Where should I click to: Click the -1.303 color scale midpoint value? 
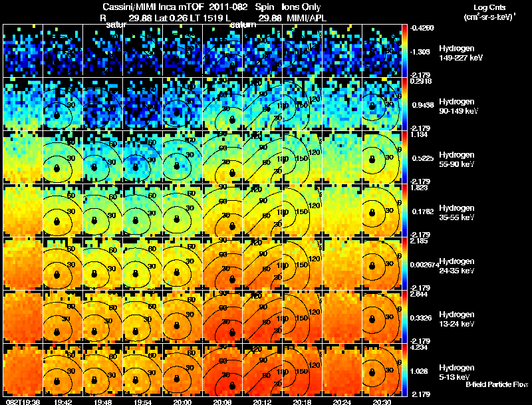pos(420,52)
